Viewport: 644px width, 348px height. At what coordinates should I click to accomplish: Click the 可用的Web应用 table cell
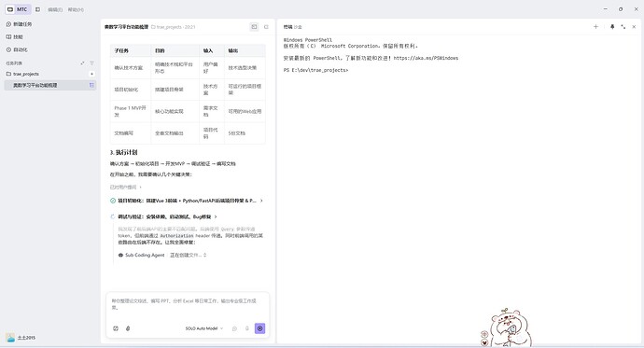(245, 111)
